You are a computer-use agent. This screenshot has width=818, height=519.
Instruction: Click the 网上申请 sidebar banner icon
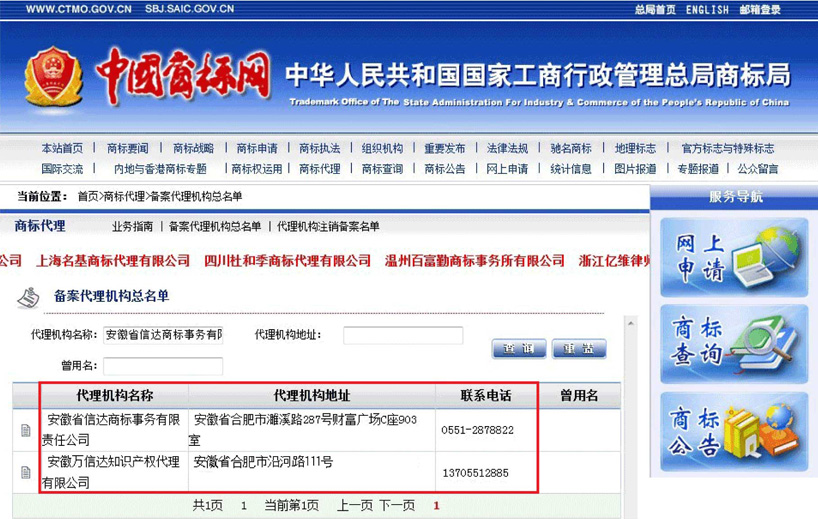click(735, 257)
